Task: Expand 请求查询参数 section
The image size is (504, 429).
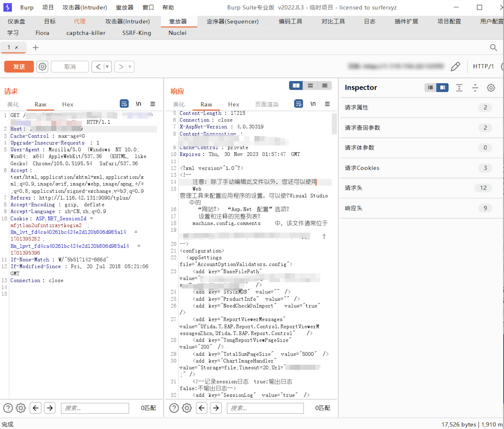Action: coord(421,128)
